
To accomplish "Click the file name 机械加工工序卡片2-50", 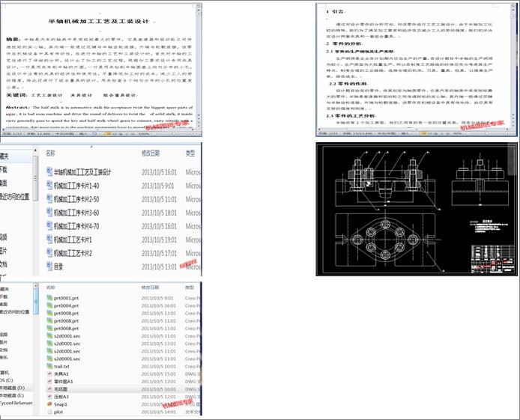I will click(76, 199).
